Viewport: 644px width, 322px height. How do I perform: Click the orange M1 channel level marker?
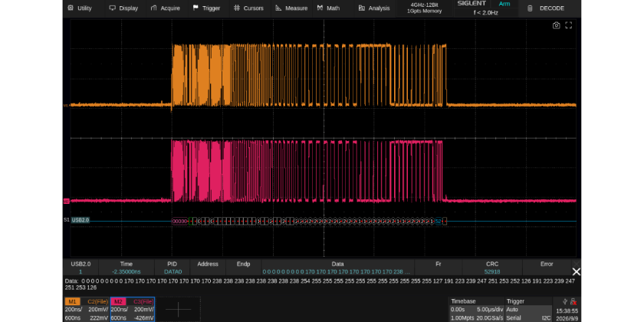pos(66,106)
